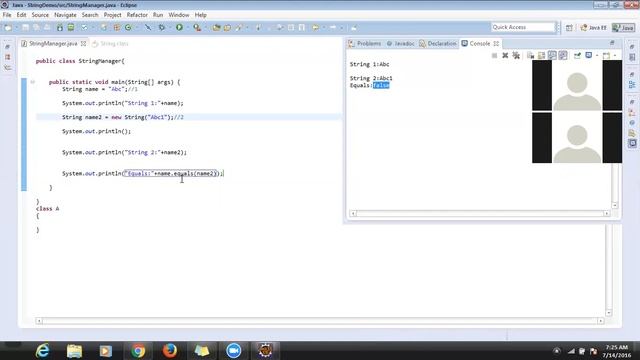Click the Debug bug icon in toolbar
The height and width of the screenshot is (360, 640).
pos(162,27)
